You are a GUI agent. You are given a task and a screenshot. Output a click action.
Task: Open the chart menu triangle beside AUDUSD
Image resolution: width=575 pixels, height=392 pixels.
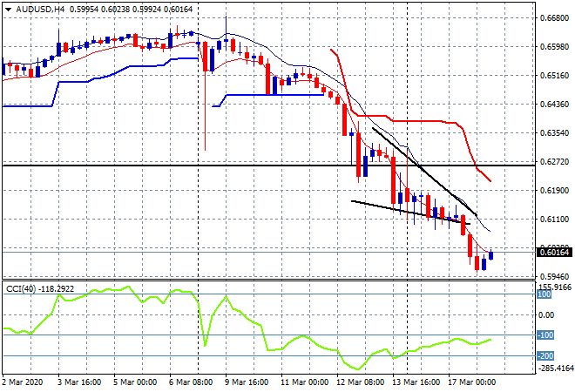click(x=8, y=10)
